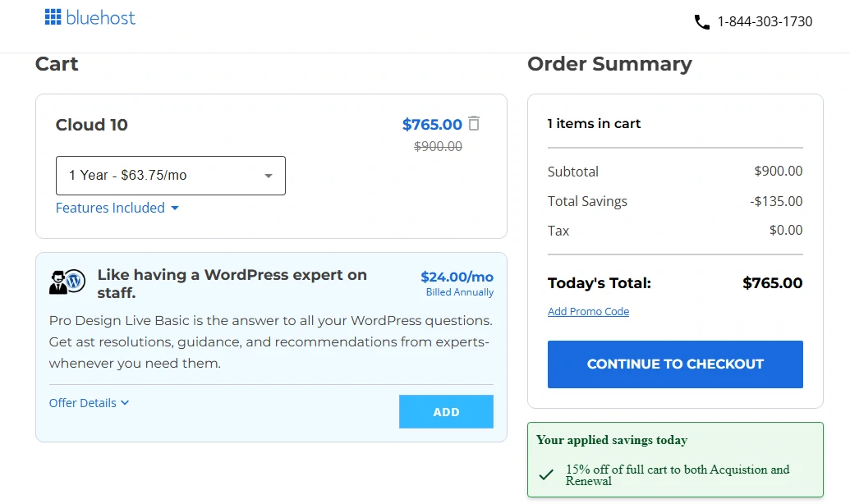Click the Bluehost grid logo icon

click(x=53, y=16)
